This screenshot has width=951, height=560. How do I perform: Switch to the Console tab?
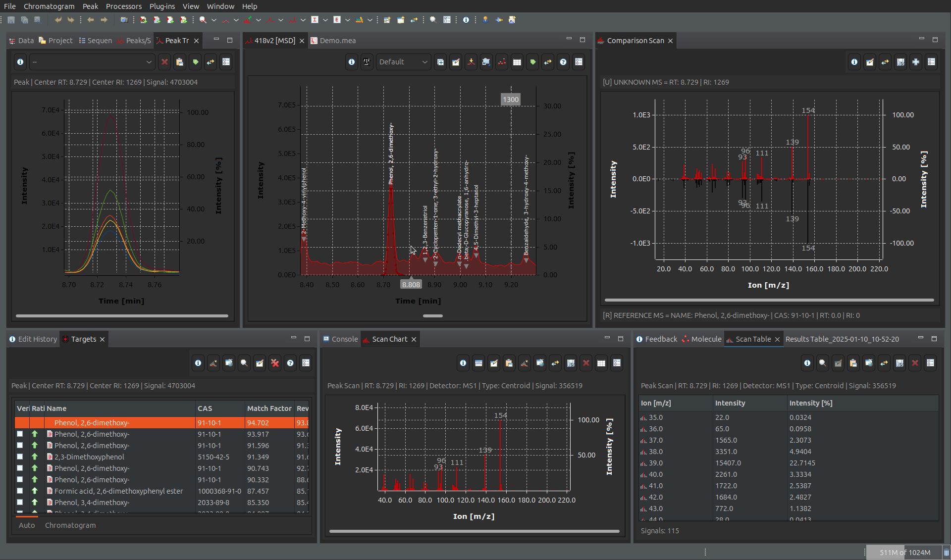click(340, 339)
